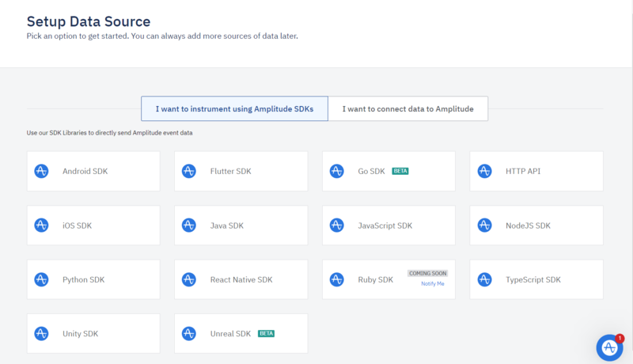Click the Python SDK Amplitude icon

point(42,279)
